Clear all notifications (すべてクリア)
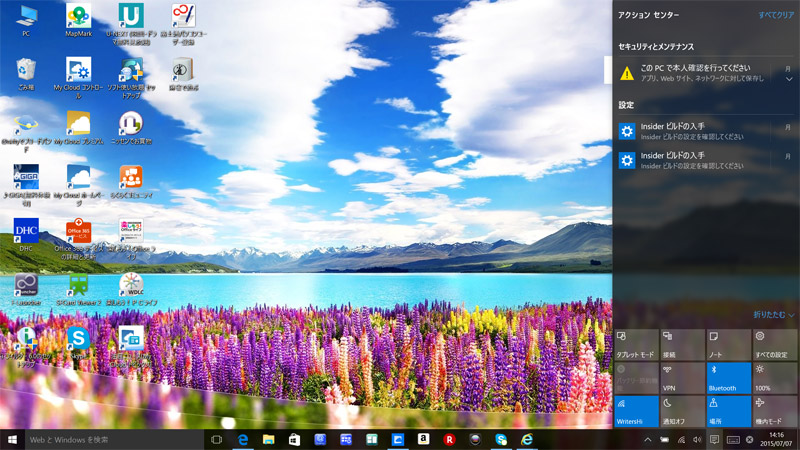The image size is (800, 450). 776,15
